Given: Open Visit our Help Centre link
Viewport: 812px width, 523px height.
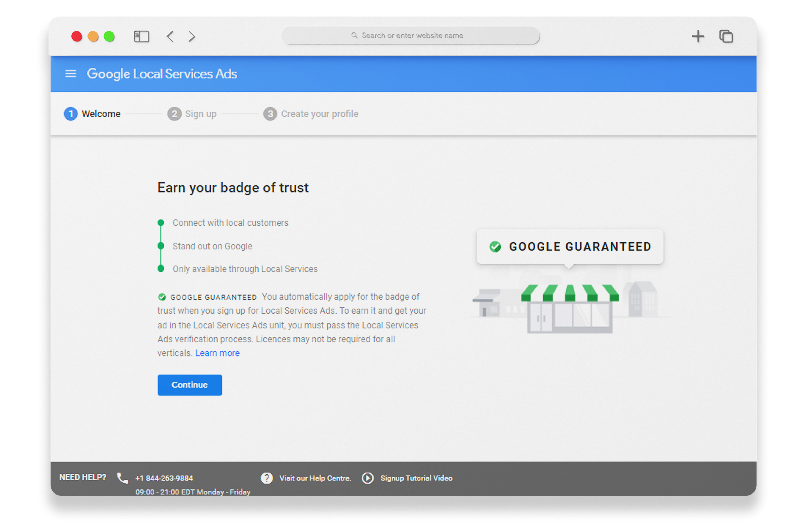Looking at the screenshot, I should click(x=315, y=478).
